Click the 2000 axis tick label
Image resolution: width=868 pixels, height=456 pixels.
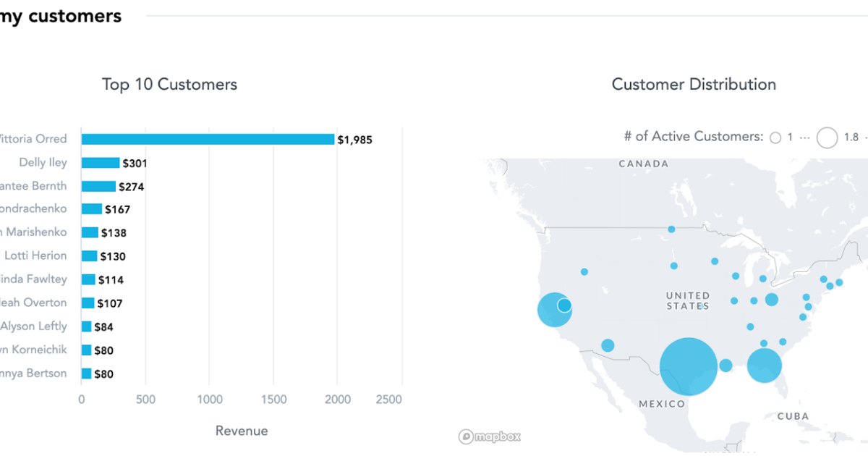(338, 399)
